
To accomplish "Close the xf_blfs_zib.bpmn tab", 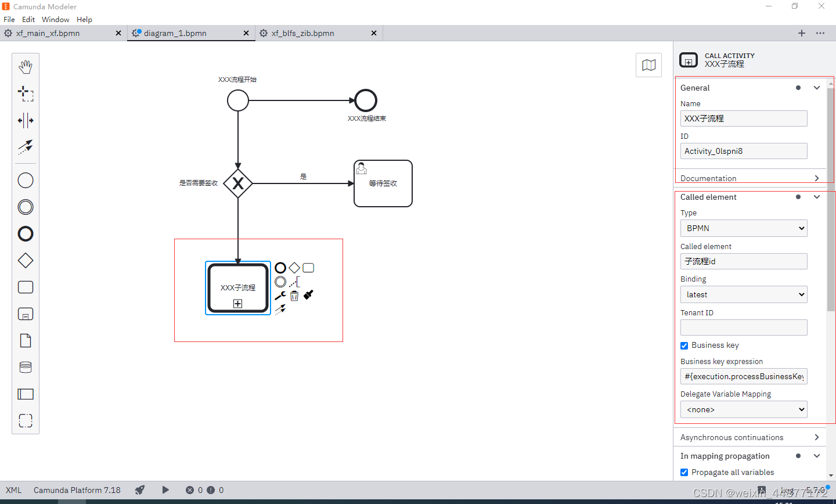I will (374, 33).
